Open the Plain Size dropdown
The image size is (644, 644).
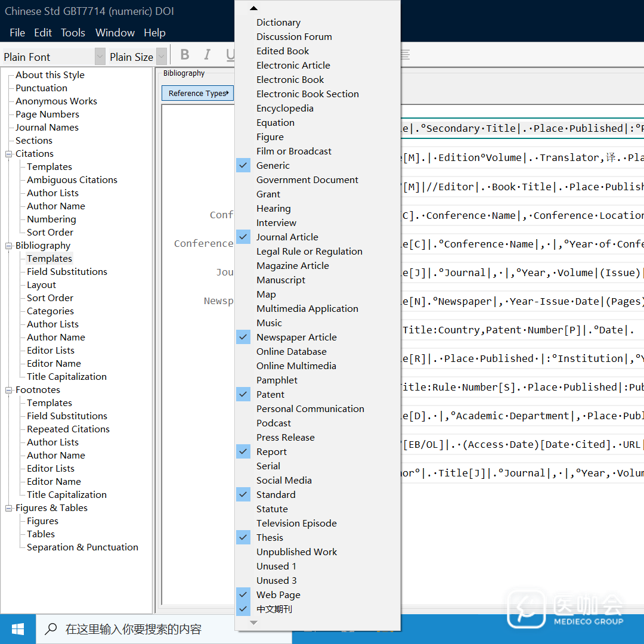(161, 57)
